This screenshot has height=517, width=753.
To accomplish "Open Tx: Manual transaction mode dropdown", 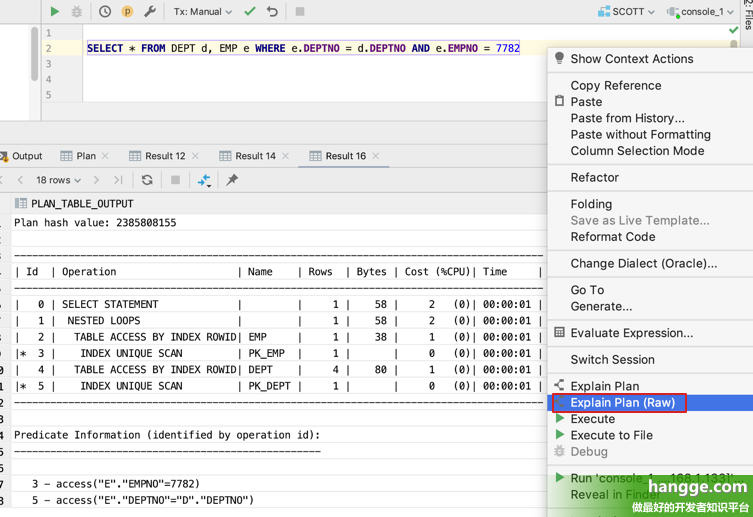I will [x=203, y=12].
